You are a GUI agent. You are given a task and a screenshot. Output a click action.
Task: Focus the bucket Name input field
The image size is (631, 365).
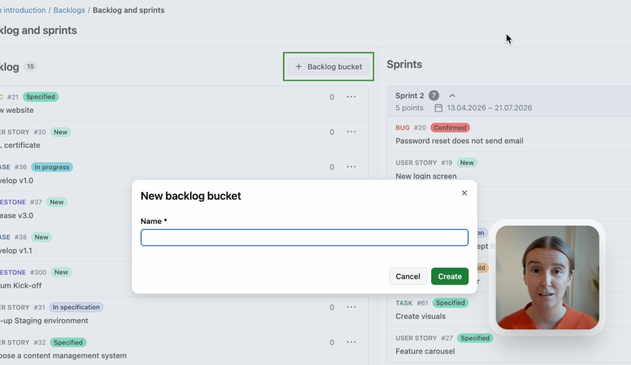[304, 237]
